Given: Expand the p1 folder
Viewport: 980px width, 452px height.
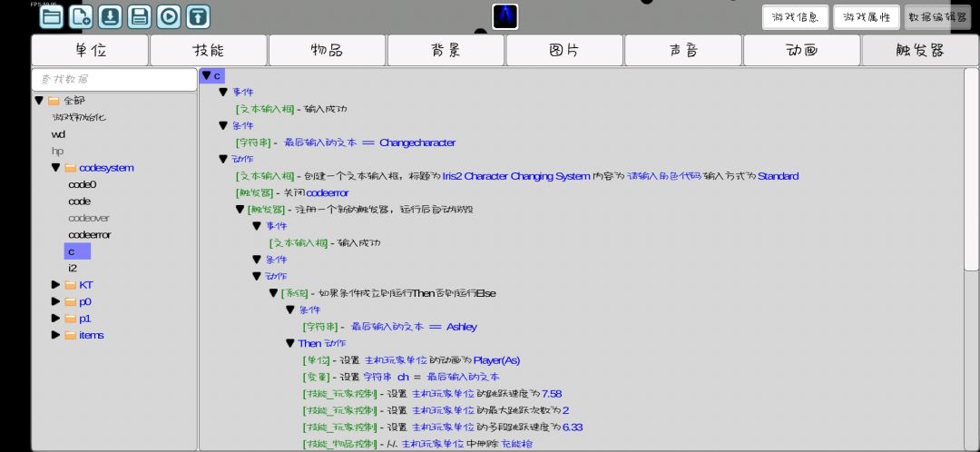Looking at the screenshot, I should [55, 319].
